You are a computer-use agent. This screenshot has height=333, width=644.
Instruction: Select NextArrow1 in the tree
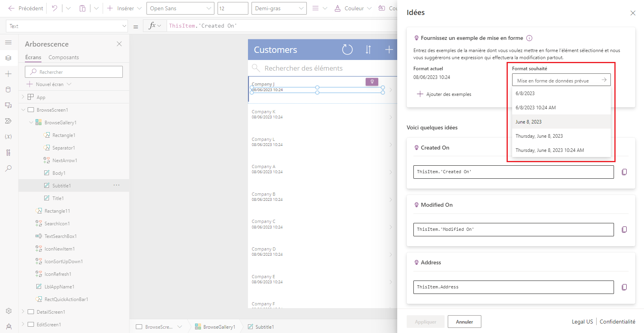click(x=65, y=161)
